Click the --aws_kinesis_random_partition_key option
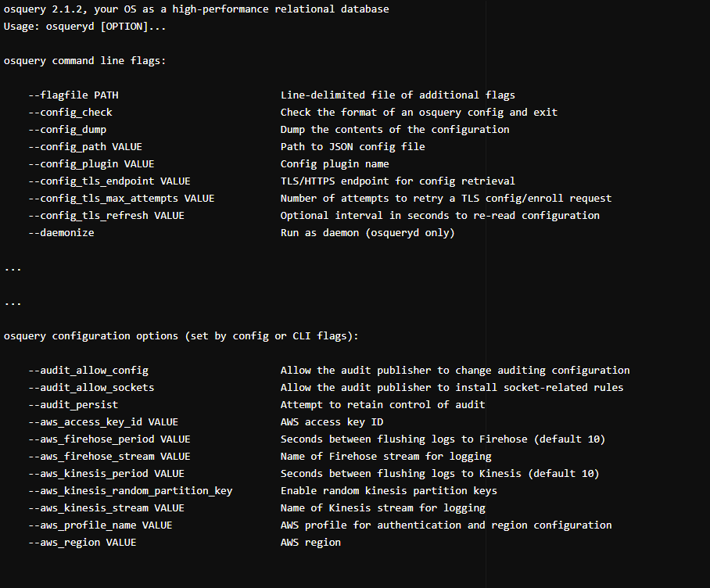Viewport: 710px width, 588px height. tap(131, 491)
